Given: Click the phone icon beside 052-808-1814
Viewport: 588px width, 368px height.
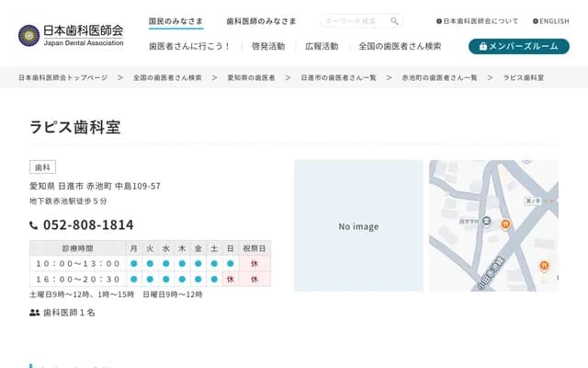Looking at the screenshot, I should click(x=34, y=225).
